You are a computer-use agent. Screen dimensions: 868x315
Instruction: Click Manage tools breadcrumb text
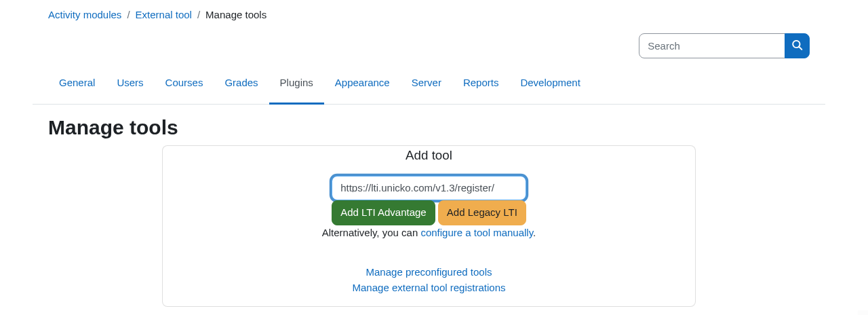[x=236, y=14]
